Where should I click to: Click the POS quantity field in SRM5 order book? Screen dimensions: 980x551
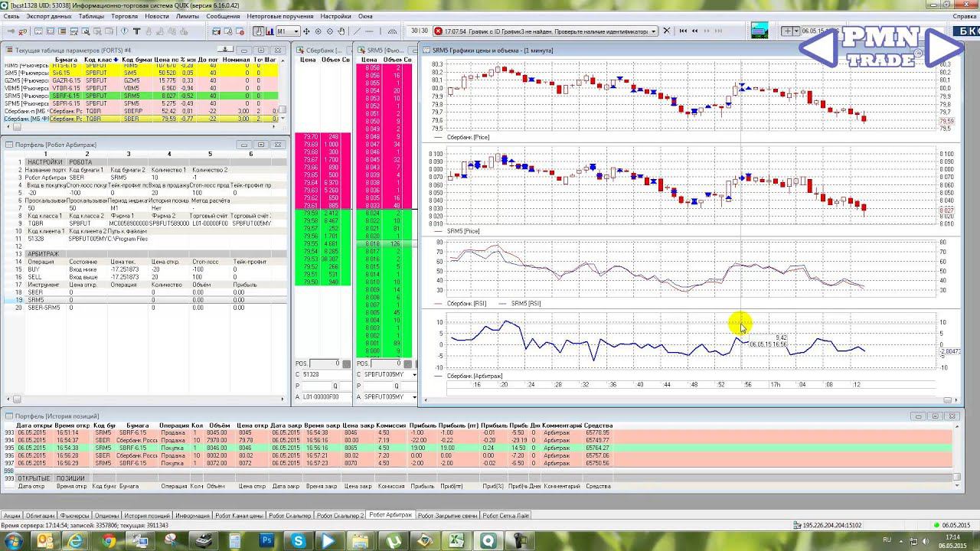[387, 364]
